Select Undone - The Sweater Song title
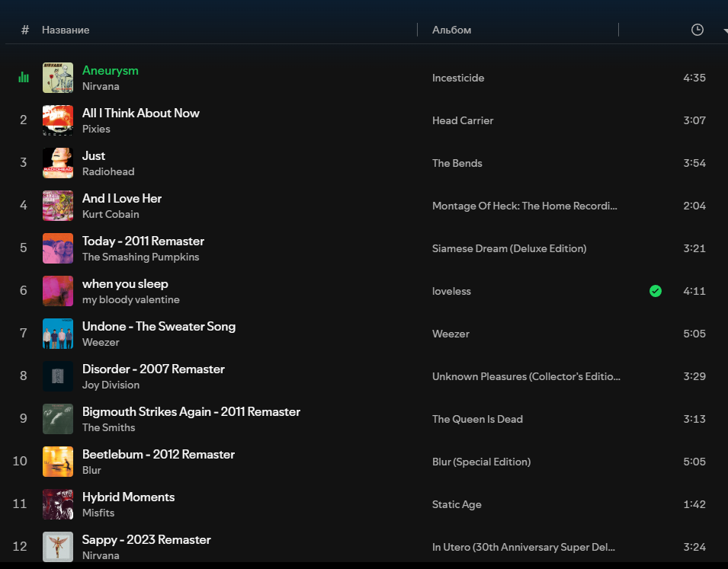Viewport: 728px width, 569px height. click(x=159, y=327)
